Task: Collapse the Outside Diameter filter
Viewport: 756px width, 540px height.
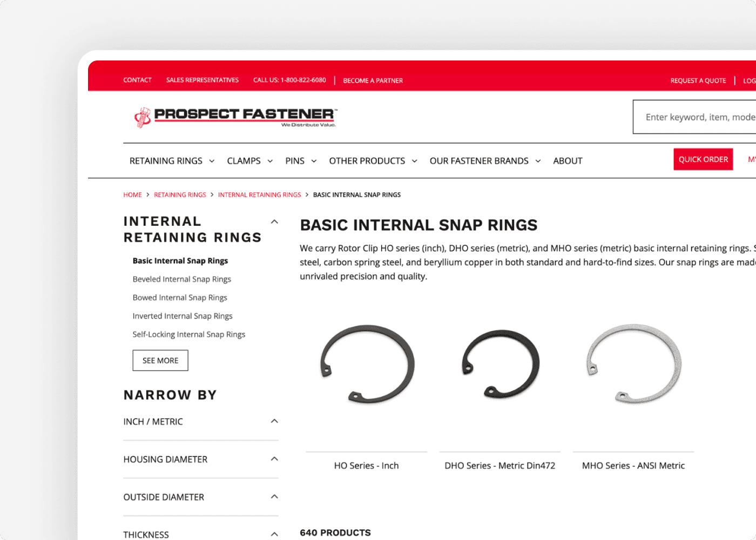Action: coord(274,497)
